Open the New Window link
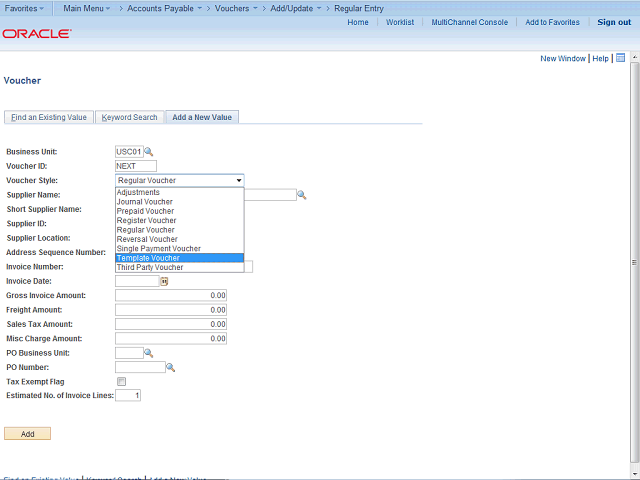Image resolution: width=640 pixels, height=480 pixels. click(563, 59)
